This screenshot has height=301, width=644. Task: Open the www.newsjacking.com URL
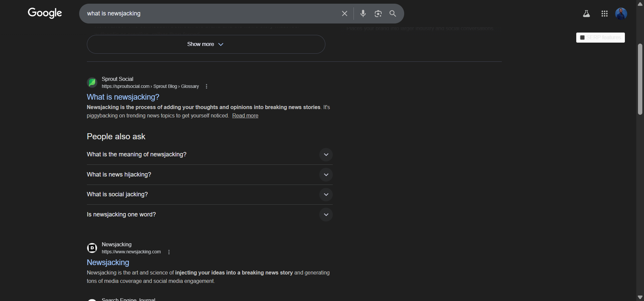[131, 252]
